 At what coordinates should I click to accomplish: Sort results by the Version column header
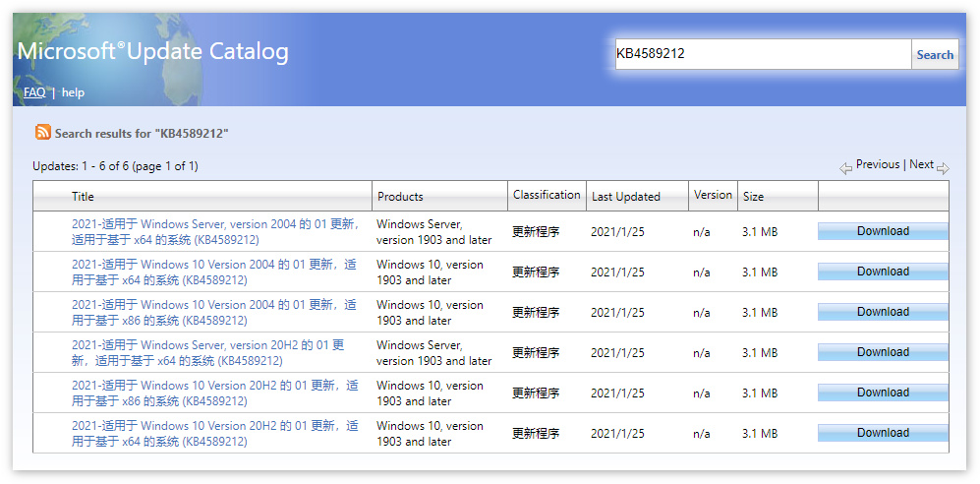[x=713, y=195]
